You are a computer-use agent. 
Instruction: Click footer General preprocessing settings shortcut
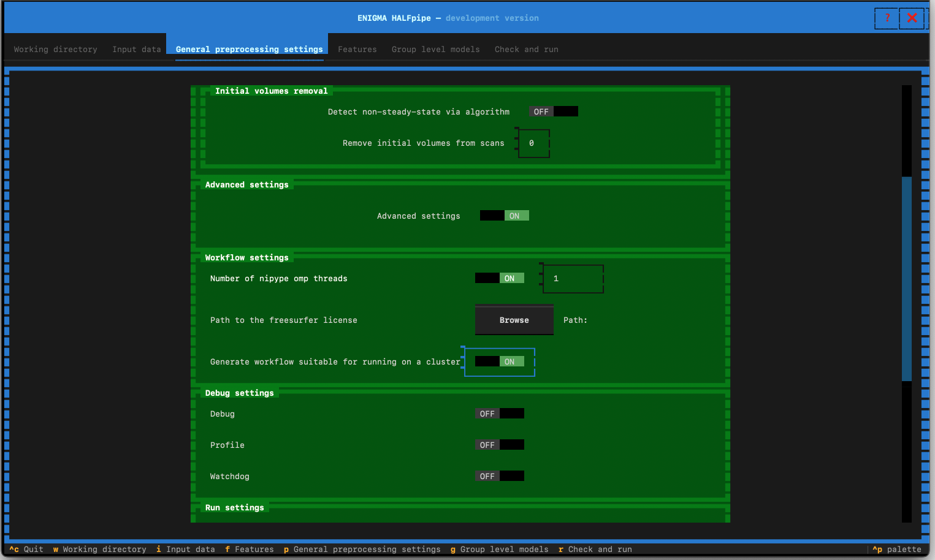pyautogui.click(x=362, y=549)
